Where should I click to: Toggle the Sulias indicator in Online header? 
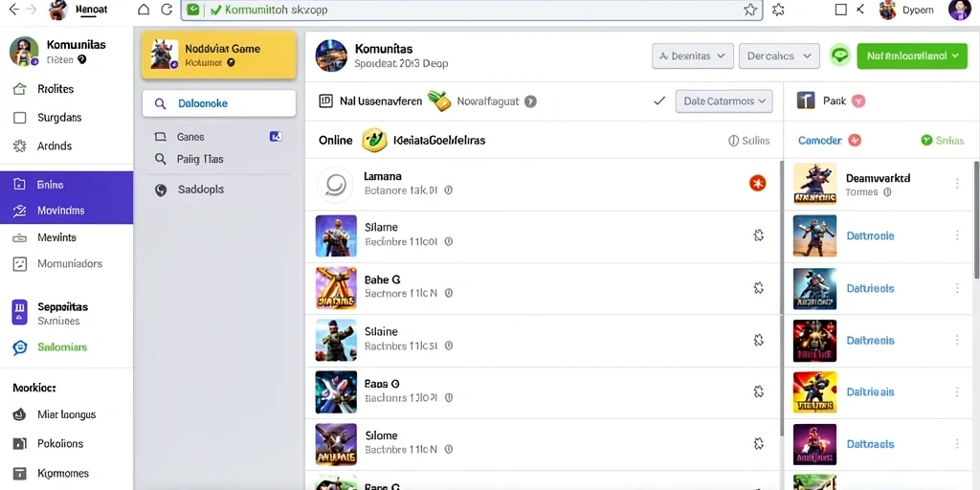click(x=748, y=141)
